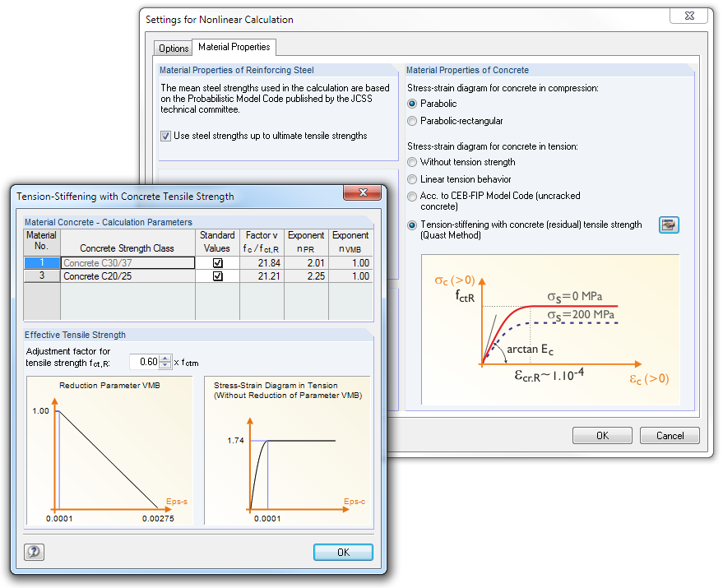Choose "Without tension strength" option
The height and width of the screenshot is (588, 723).
tap(411, 162)
